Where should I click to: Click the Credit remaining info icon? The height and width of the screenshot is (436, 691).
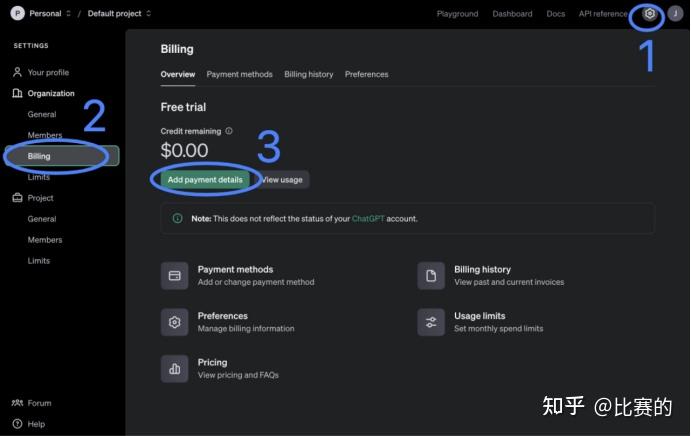tap(229, 130)
